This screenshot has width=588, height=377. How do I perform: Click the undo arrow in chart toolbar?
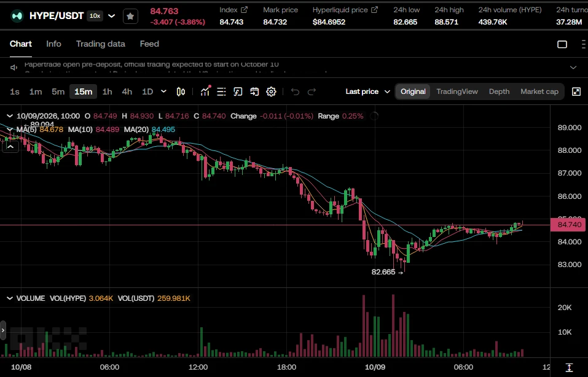(295, 92)
